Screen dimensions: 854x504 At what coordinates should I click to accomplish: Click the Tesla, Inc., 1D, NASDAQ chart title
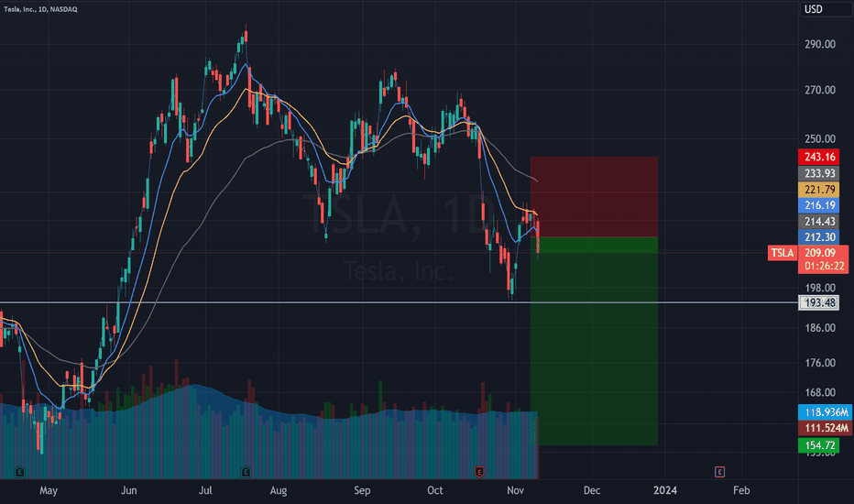[x=40, y=9]
